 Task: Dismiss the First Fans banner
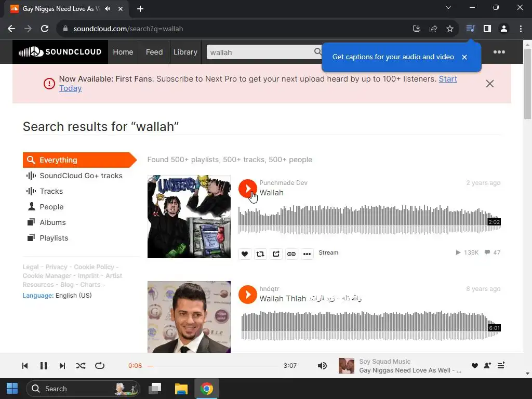tap(489, 84)
